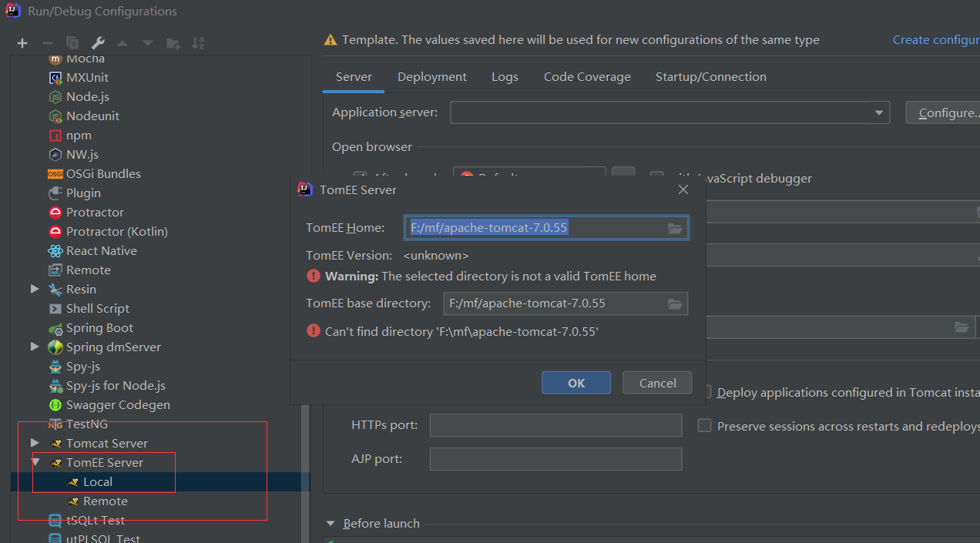Open the Application server dropdown
Viewport: 980px width, 543px height.
point(878,112)
